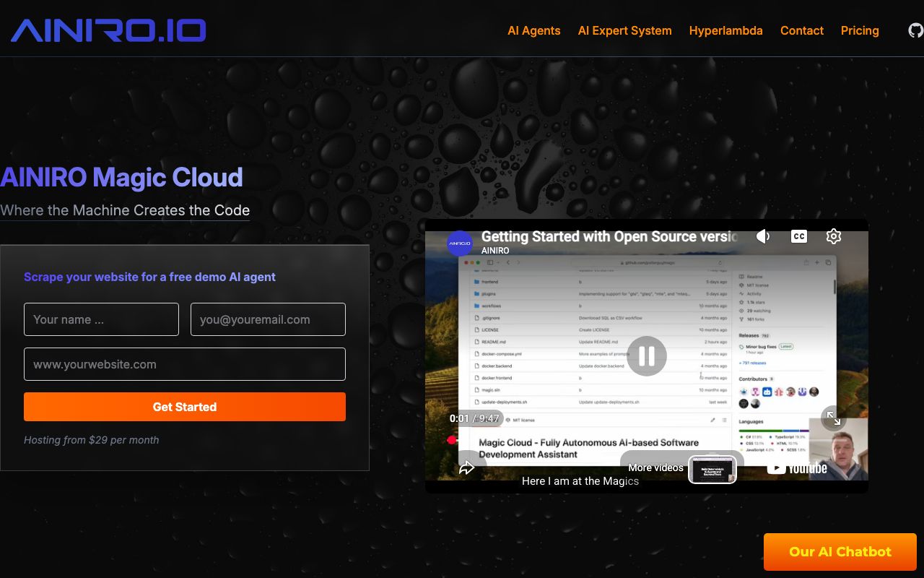Open video settings with the gear icon
This screenshot has height=578, width=924.
(834, 236)
